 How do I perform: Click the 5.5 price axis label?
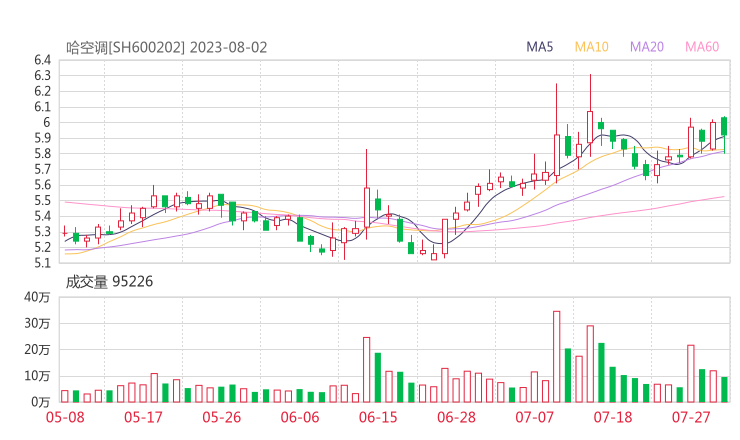tap(42, 201)
